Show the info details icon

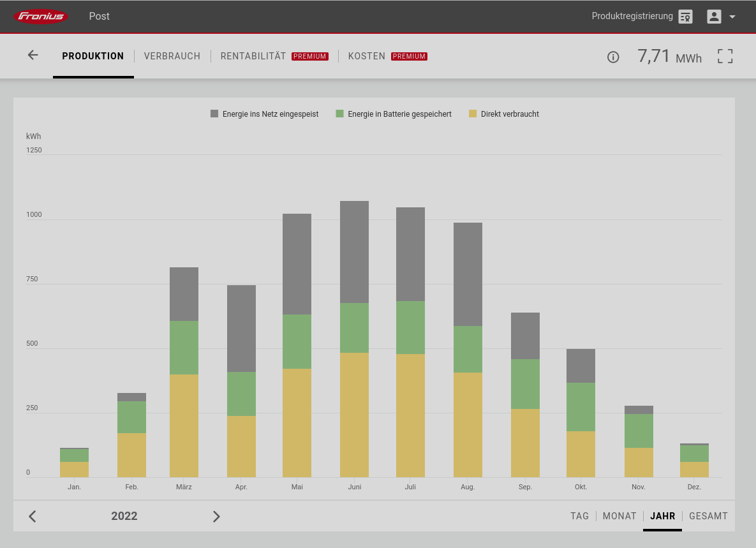(613, 57)
